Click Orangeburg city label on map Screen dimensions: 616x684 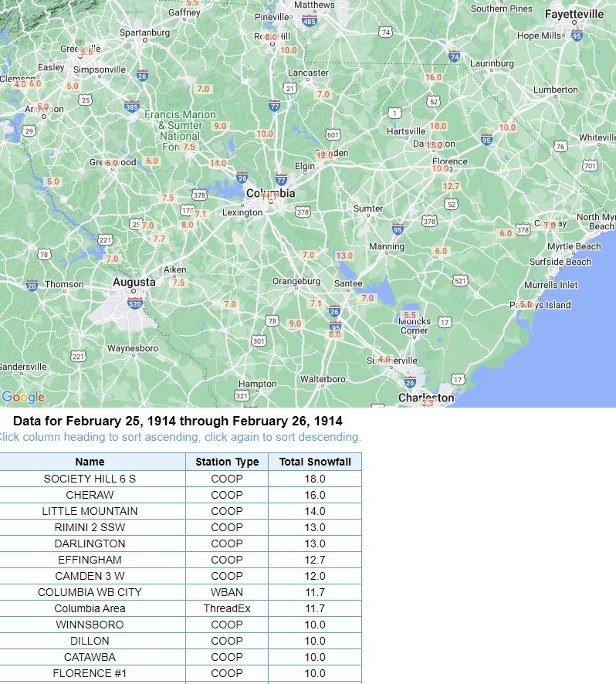click(296, 281)
